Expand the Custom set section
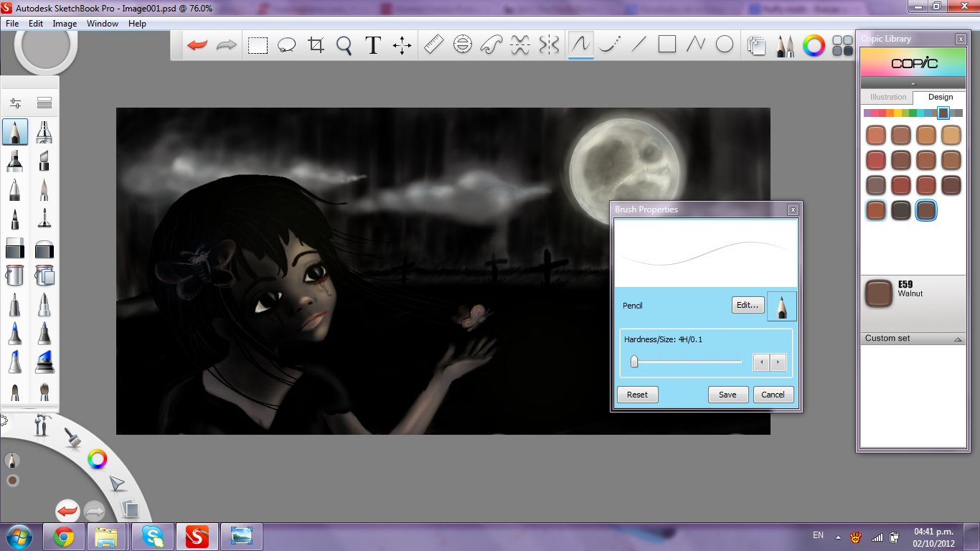Screen dimensions: 980x551 click(958, 339)
